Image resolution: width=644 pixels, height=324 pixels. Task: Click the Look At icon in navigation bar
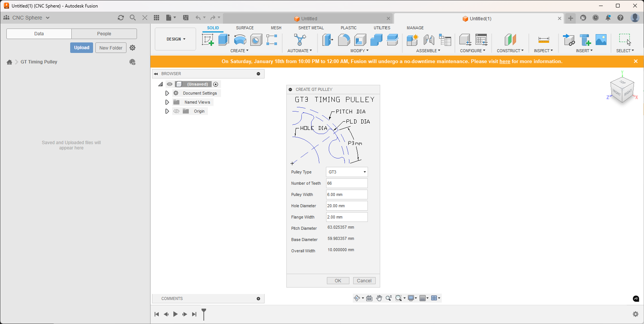point(369,298)
